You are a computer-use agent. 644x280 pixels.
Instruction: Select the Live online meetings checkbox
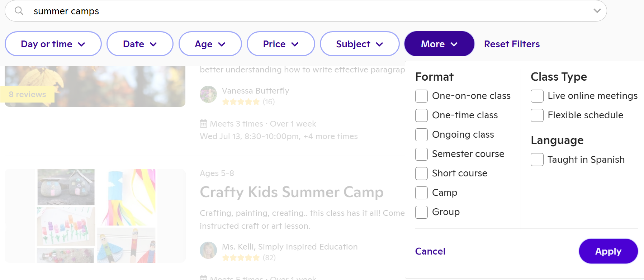pyautogui.click(x=537, y=96)
